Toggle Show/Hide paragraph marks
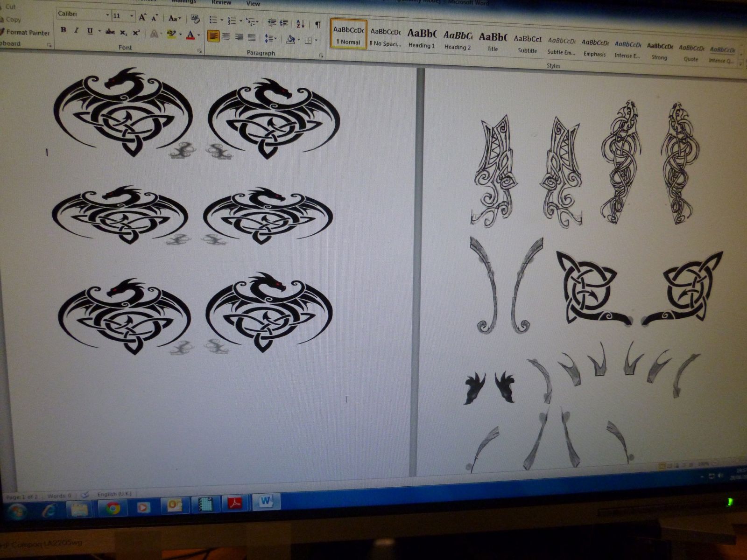The width and height of the screenshot is (747, 560). click(317, 24)
